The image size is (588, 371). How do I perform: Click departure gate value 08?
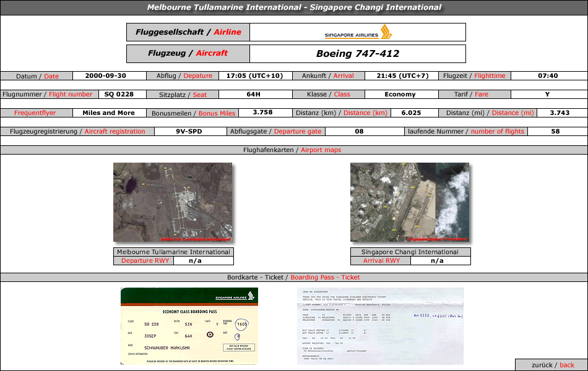pyautogui.click(x=359, y=132)
